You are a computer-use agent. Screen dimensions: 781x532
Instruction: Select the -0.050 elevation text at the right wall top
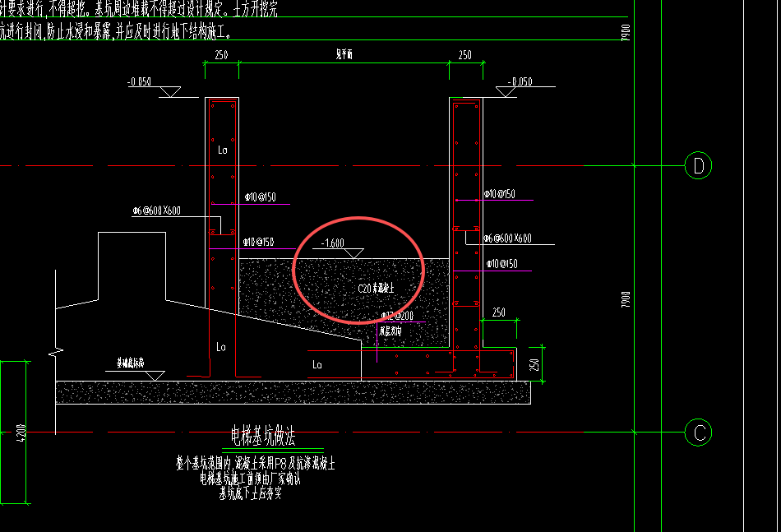point(520,81)
